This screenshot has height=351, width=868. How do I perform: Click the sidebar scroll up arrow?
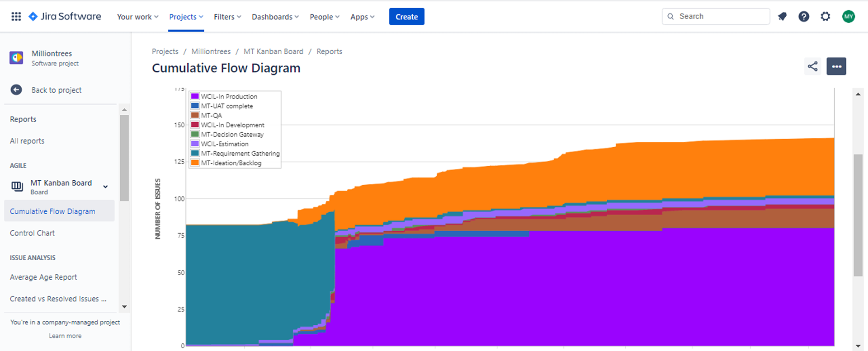(x=124, y=110)
